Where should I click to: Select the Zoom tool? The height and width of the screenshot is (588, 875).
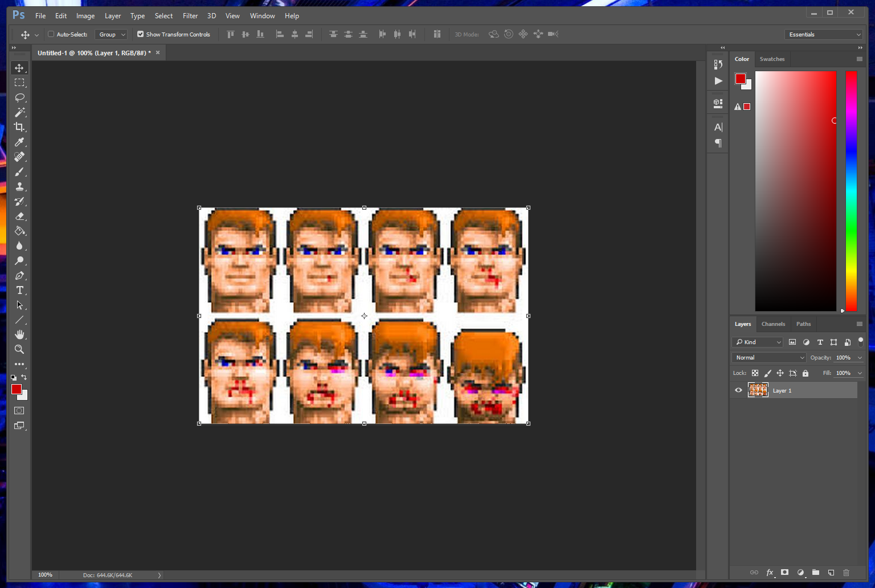19,349
